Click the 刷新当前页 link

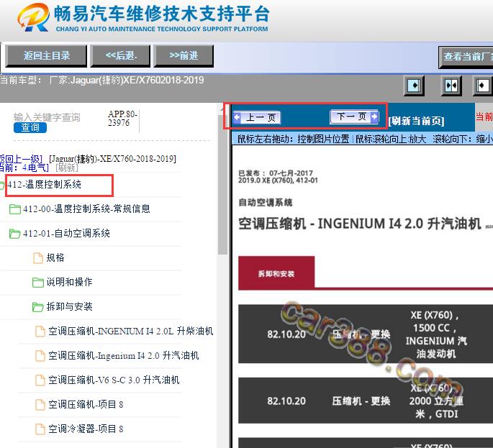tap(416, 121)
